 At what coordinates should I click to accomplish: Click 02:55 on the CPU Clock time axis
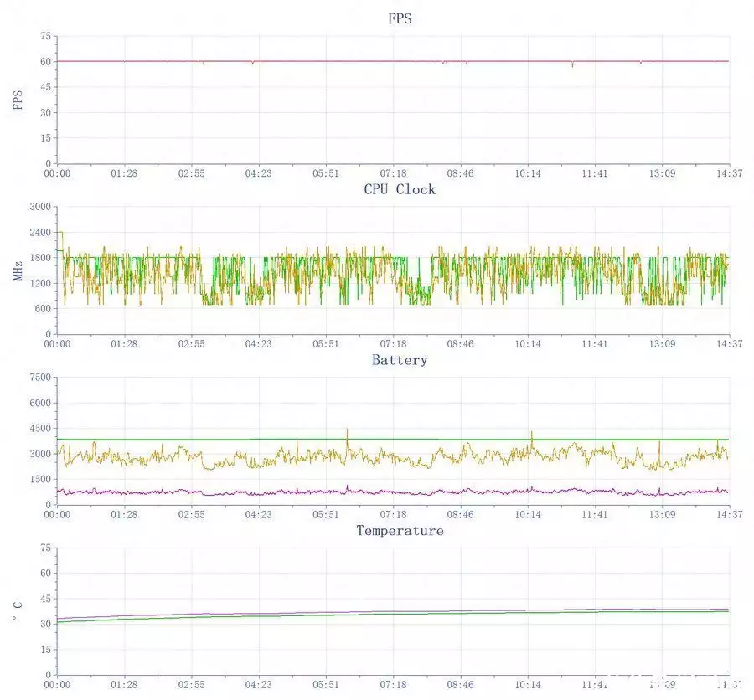[x=191, y=344]
